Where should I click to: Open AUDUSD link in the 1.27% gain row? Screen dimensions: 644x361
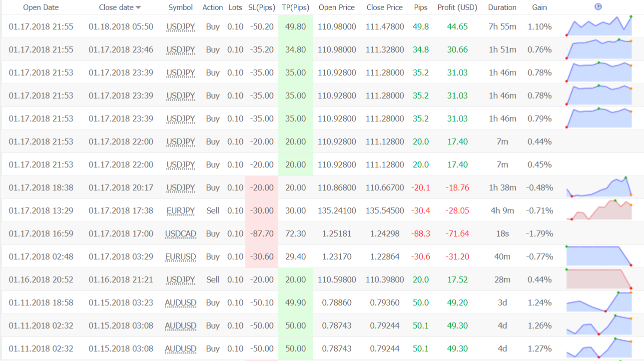coord(181,349)
